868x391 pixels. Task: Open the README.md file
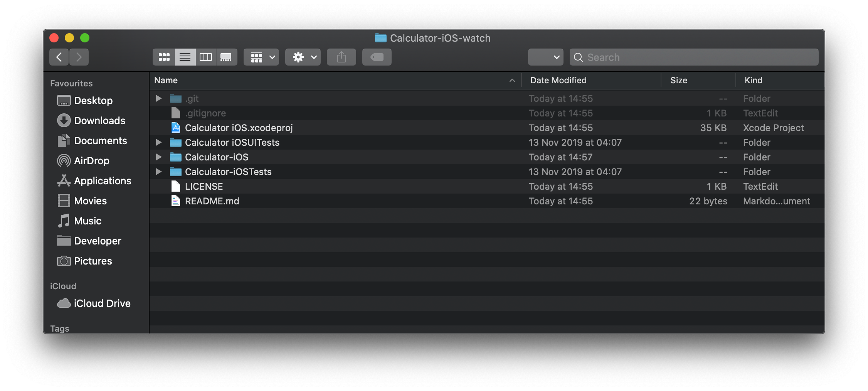pyautogui.click(x=212, y=201)
